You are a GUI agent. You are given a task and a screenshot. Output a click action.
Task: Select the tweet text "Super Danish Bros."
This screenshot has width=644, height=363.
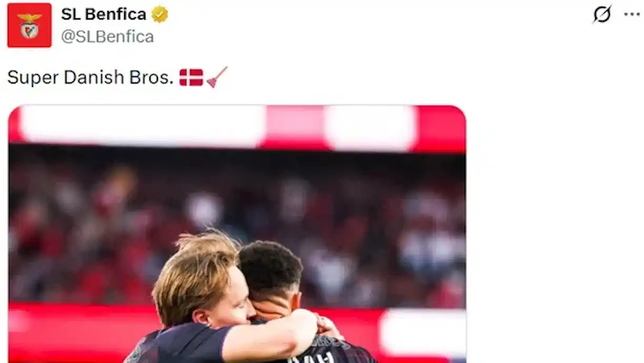click(x=90, y=77)
